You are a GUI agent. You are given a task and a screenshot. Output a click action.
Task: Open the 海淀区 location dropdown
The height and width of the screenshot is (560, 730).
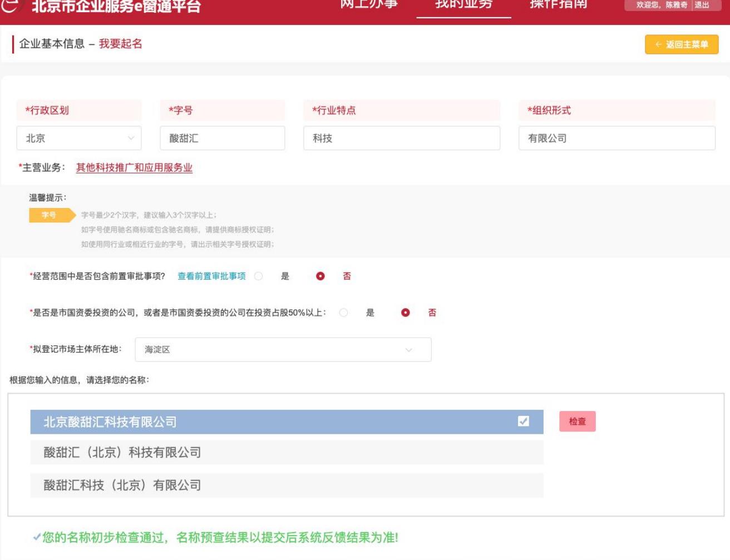283,350
